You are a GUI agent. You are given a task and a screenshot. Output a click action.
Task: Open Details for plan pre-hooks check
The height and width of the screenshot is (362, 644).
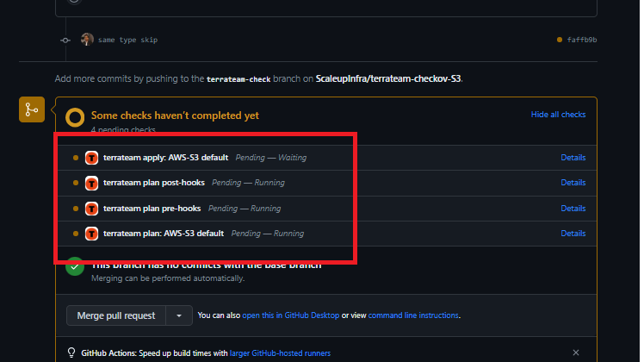tap(573, 209)
